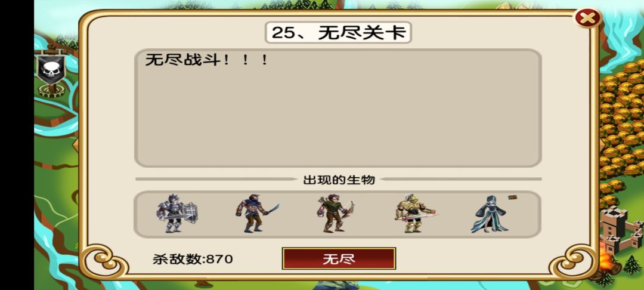
Task: Click the 25、无尽关卡 level title
Action: [339, 33]
